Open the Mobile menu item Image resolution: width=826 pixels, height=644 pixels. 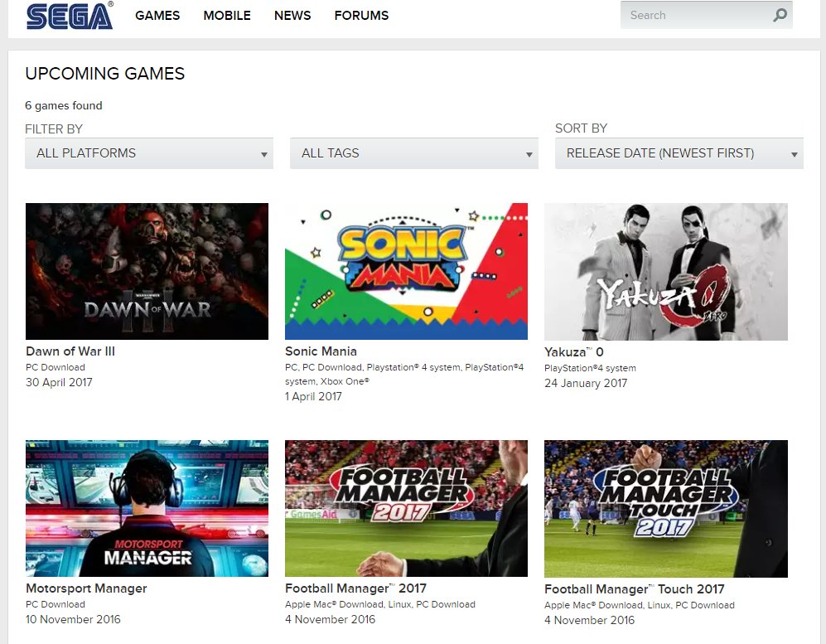[226, 16]
